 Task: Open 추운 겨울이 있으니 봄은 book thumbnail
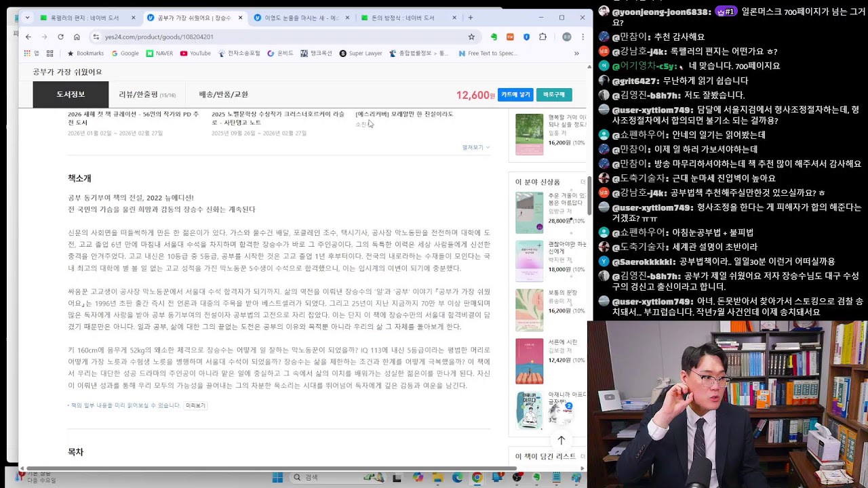tap(529, 213)
